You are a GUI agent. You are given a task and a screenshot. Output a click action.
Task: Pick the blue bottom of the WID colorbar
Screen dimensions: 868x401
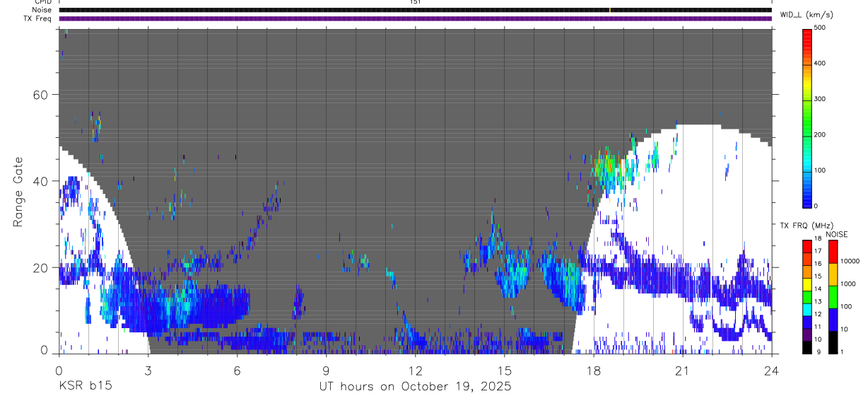click(x=807, y=197)
